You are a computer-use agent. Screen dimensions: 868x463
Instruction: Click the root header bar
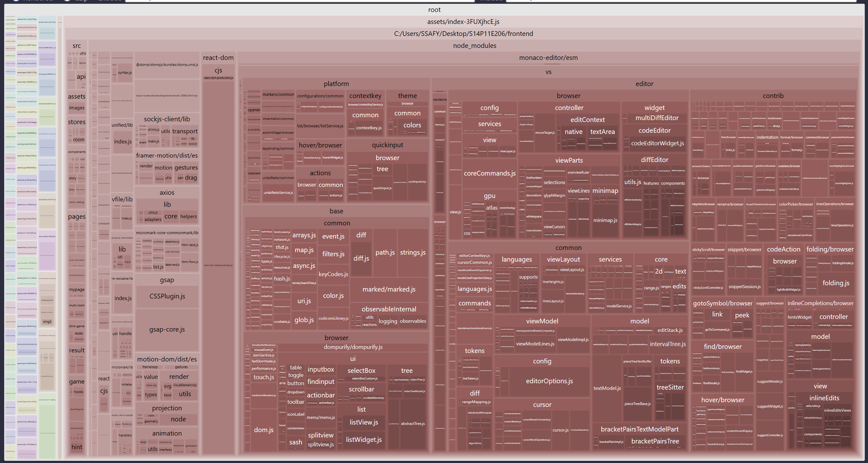coord(434,10)
